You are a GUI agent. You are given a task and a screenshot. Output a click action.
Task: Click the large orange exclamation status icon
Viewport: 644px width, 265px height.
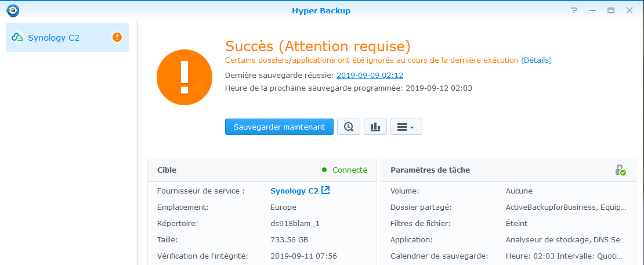[184, 77]
